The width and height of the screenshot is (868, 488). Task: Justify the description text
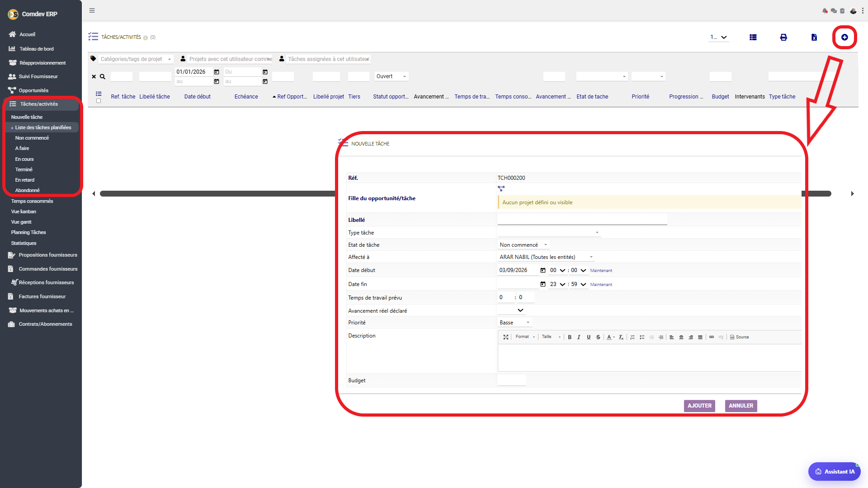click(x=700, y=337)
